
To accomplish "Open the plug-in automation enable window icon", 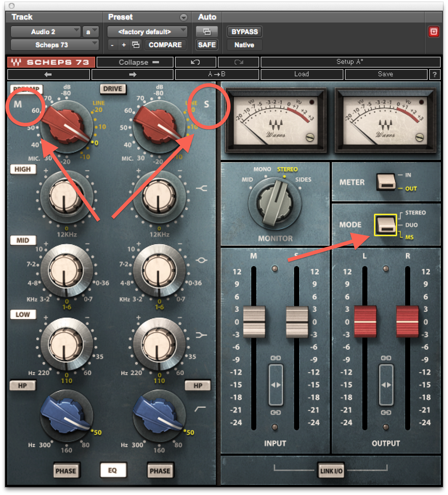I will 207,32.
